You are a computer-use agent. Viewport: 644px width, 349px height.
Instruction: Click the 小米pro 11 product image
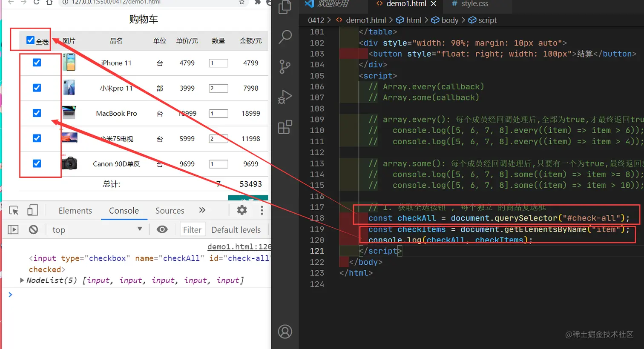[69, 87]
